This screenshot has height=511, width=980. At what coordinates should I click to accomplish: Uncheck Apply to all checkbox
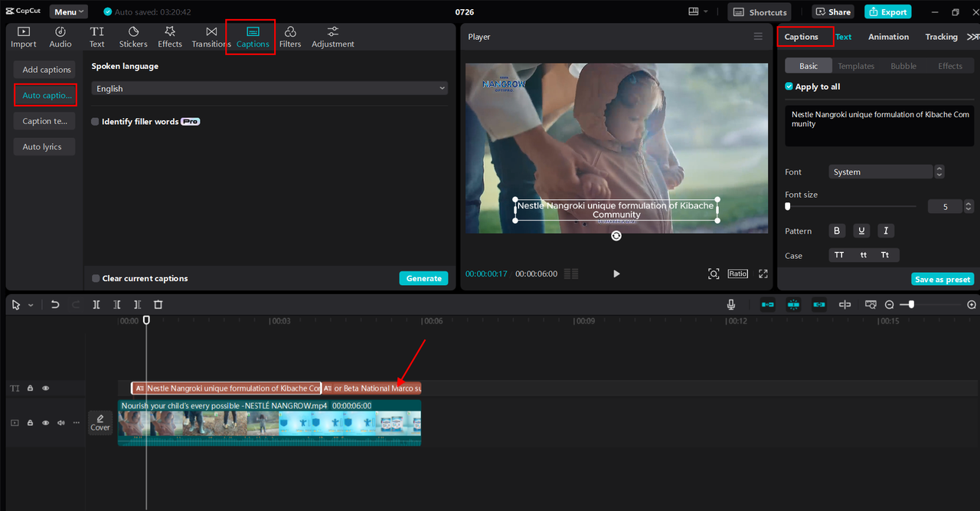789,87
